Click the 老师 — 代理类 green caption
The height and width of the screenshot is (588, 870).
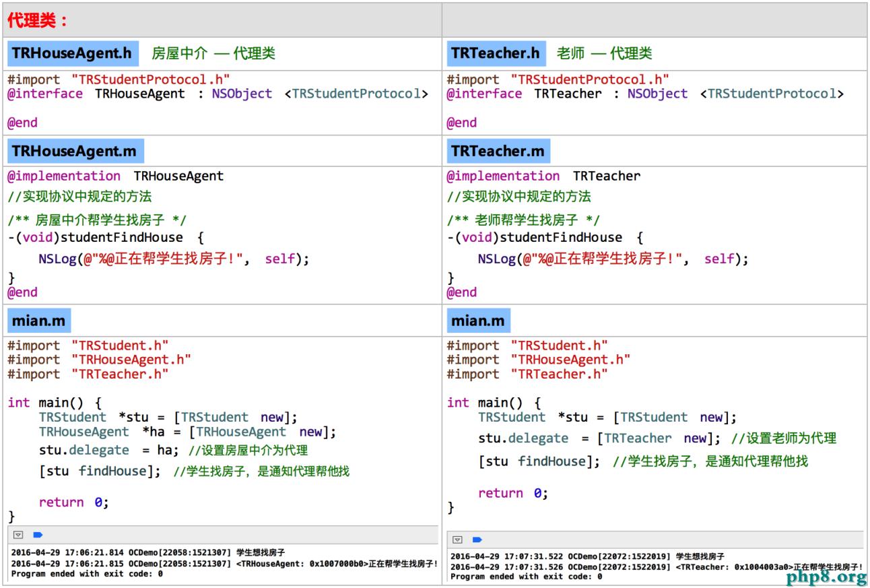tap(604, 53)
